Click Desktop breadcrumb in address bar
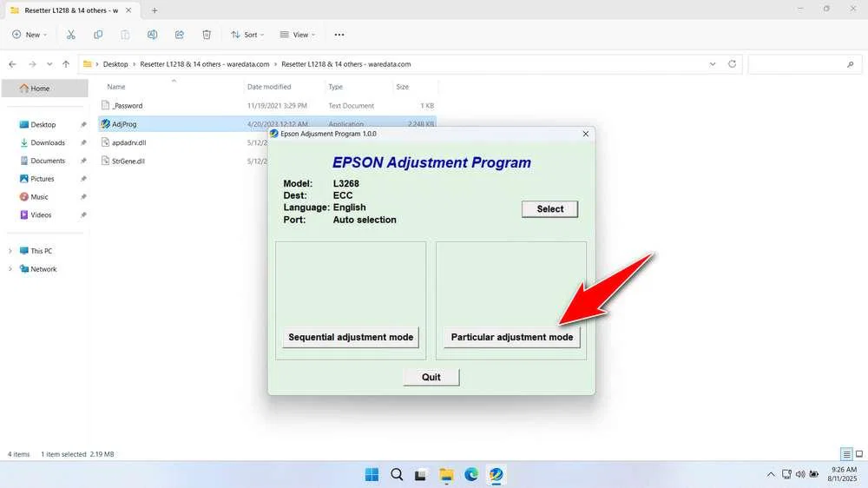The image size is (868, 488). [115, 64]
